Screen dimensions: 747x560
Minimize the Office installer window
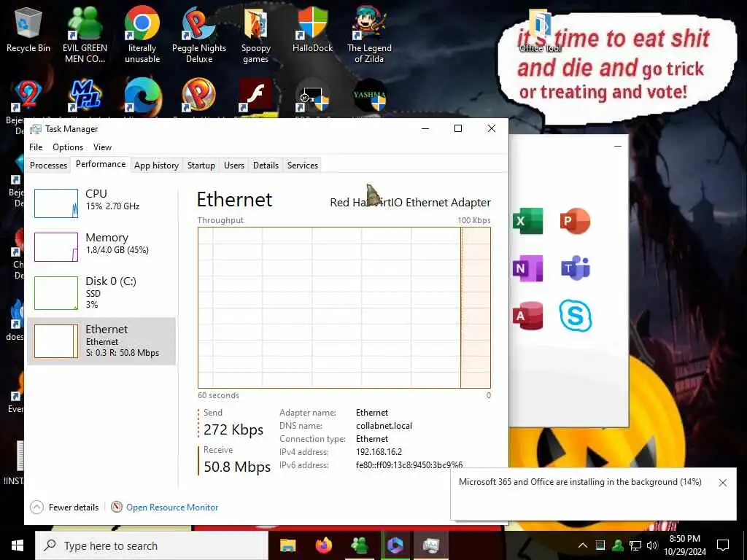(618, 146)
